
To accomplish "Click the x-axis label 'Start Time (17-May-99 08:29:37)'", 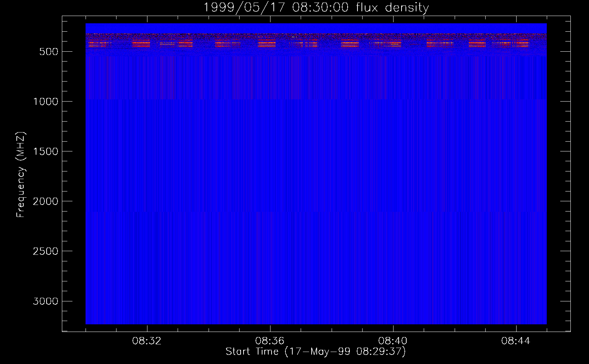I will point(316,352).
